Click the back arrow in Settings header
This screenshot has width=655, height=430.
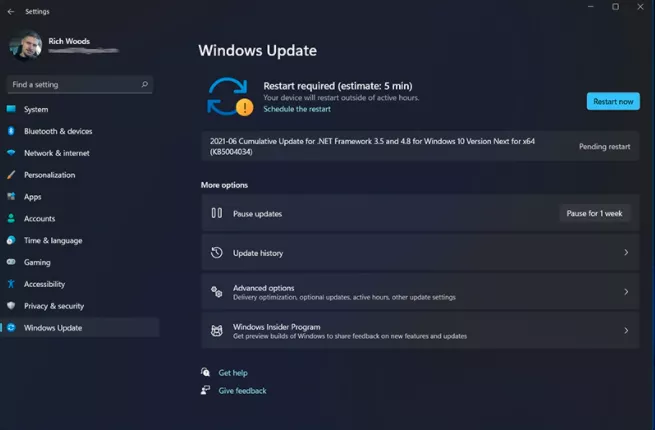pos(11,12)
